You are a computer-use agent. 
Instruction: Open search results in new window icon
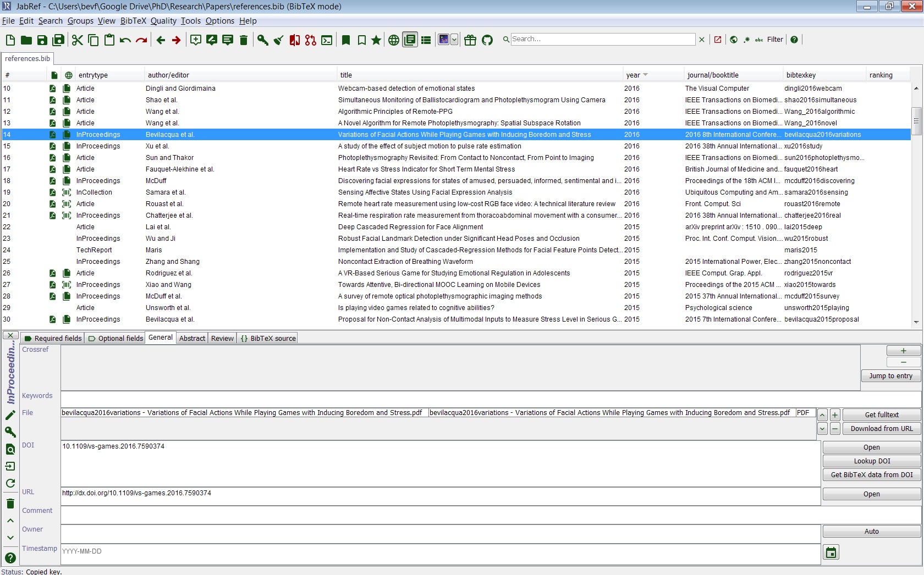pos(718,40)
